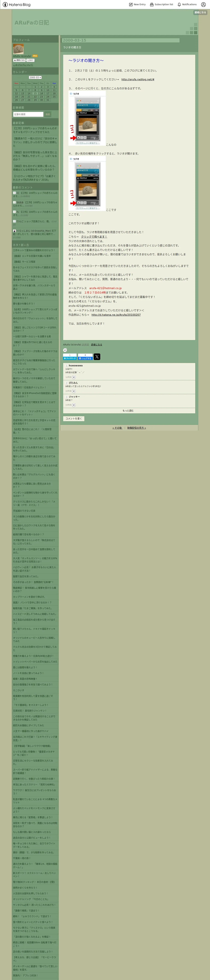Open the ARuFa (id:Arufa) profile link

pyautogui.click(x=22, y=56)
